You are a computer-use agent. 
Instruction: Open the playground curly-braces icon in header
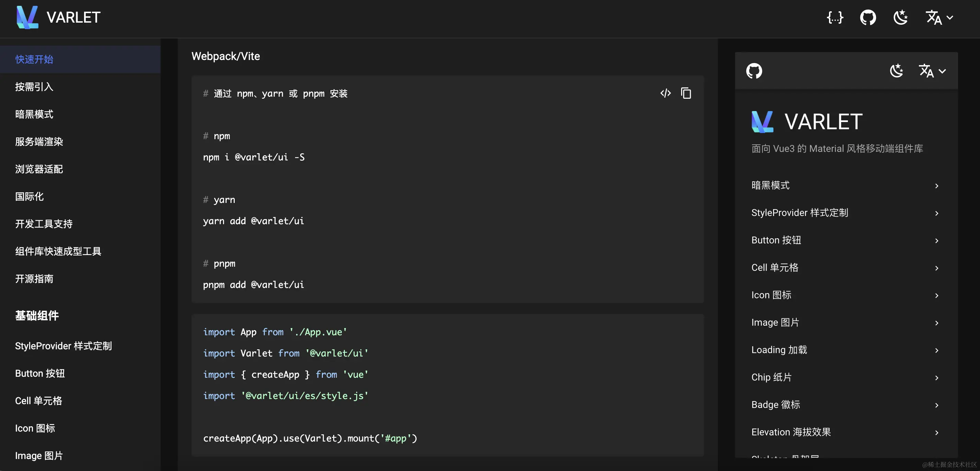click(835, 17)
